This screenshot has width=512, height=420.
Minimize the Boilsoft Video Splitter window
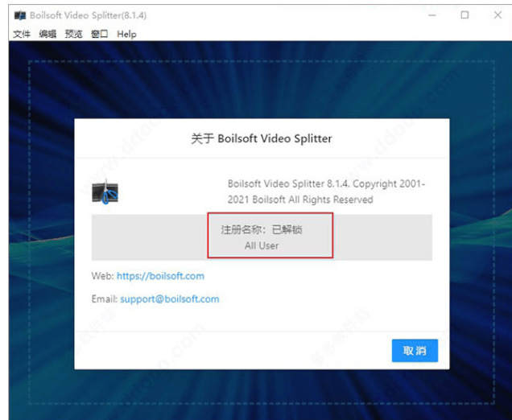coord(432,15)
